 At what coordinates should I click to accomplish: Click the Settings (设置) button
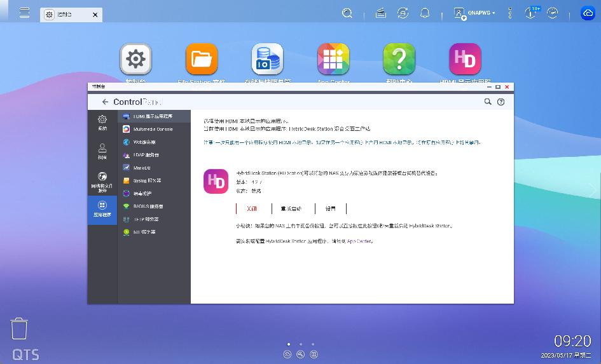click(331, 208)
